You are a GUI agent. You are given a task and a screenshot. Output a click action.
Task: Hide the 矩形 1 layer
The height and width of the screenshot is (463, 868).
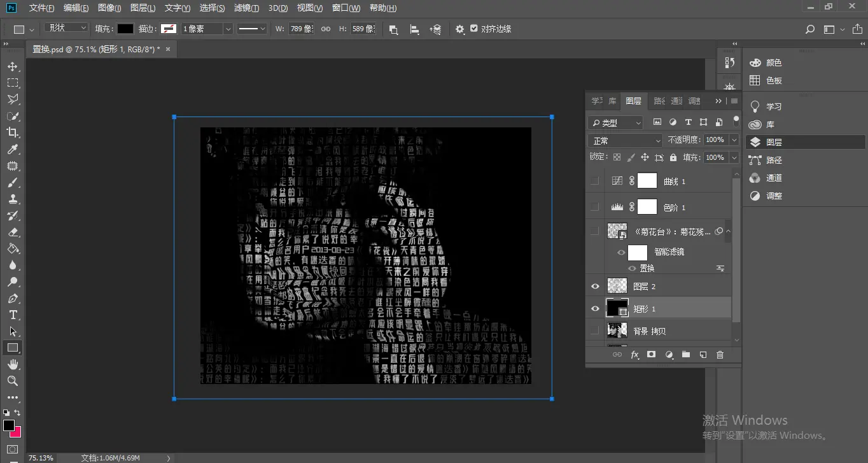(x=595, y=309)
